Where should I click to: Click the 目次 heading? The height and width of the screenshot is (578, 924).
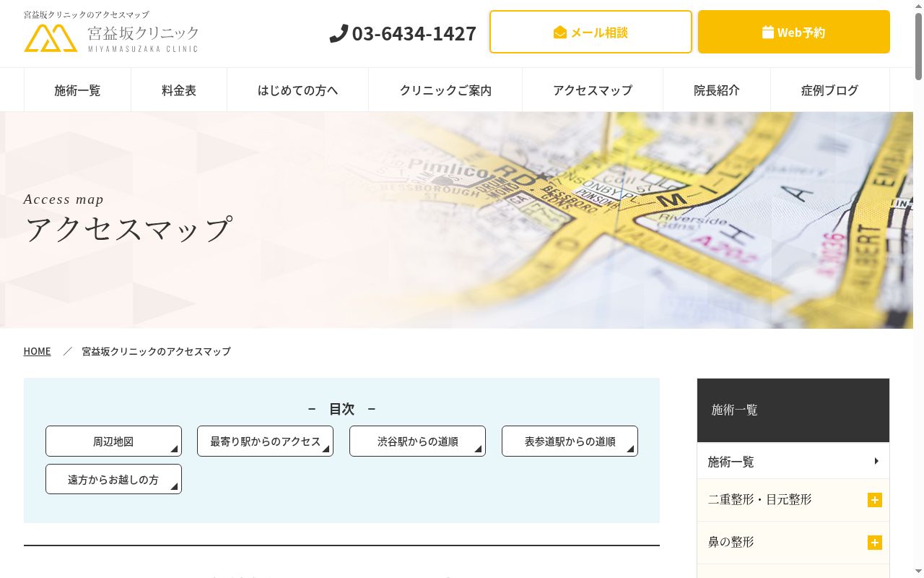tap(341, 409)
